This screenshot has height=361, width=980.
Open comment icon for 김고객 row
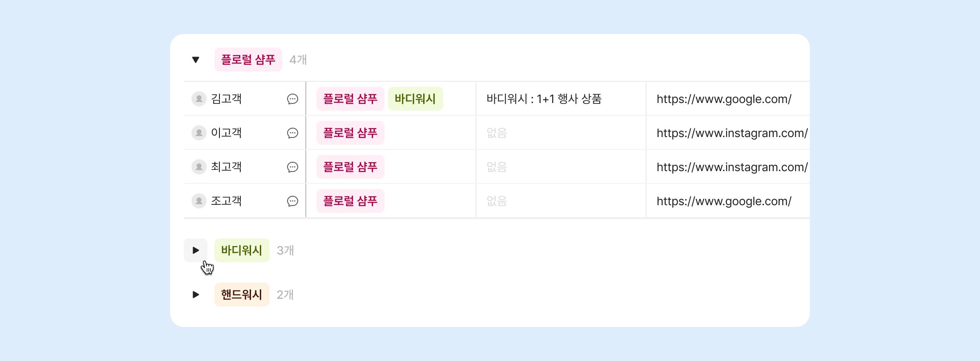click(293, 99)
